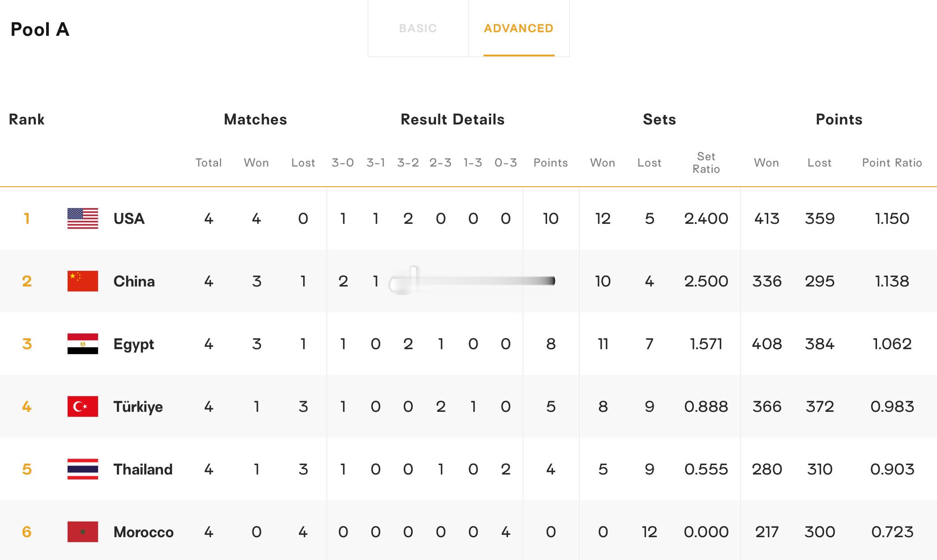Open the USA team link

click(x=129, y=218)
